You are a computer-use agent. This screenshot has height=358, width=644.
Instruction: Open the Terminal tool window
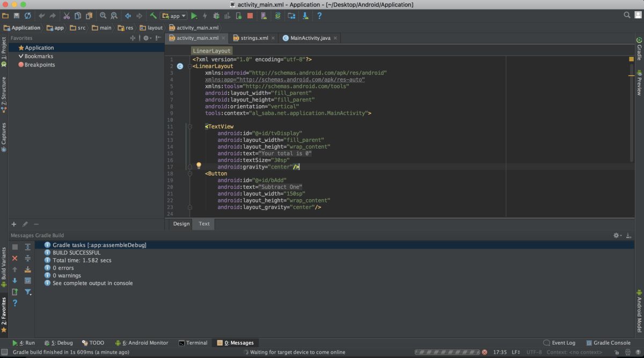pyautogui.click(x=193, y=342)
